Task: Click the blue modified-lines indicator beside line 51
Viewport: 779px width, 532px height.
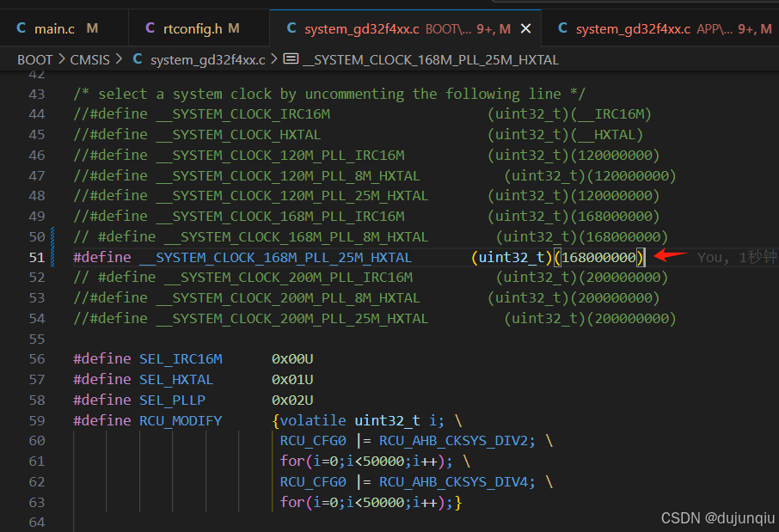Action: pos(53,256)
